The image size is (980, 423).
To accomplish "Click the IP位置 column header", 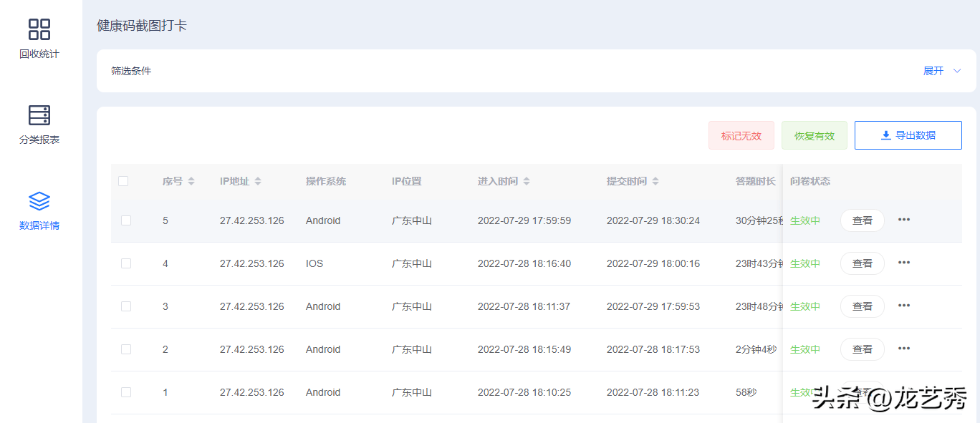I will click(x=407, y=181).
